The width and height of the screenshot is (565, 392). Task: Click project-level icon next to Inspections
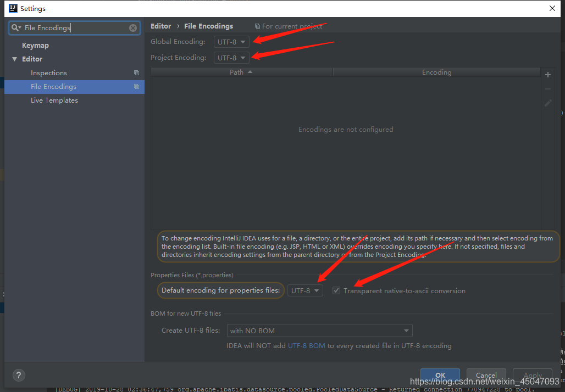coord(136,72)
